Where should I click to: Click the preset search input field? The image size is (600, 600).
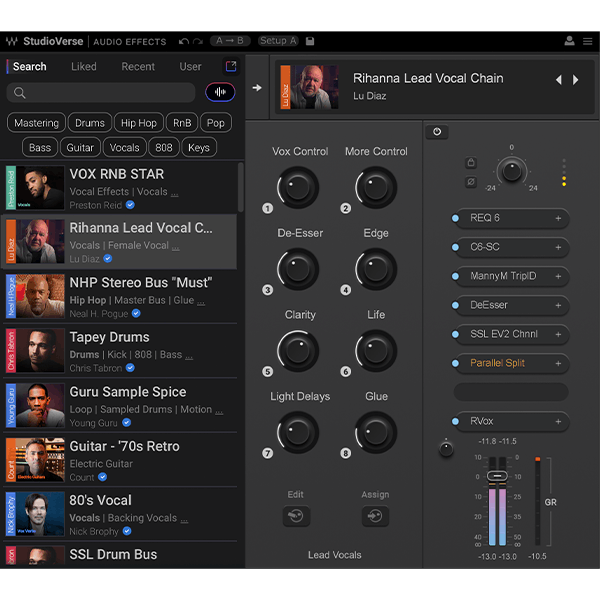[x=101, y=92]
